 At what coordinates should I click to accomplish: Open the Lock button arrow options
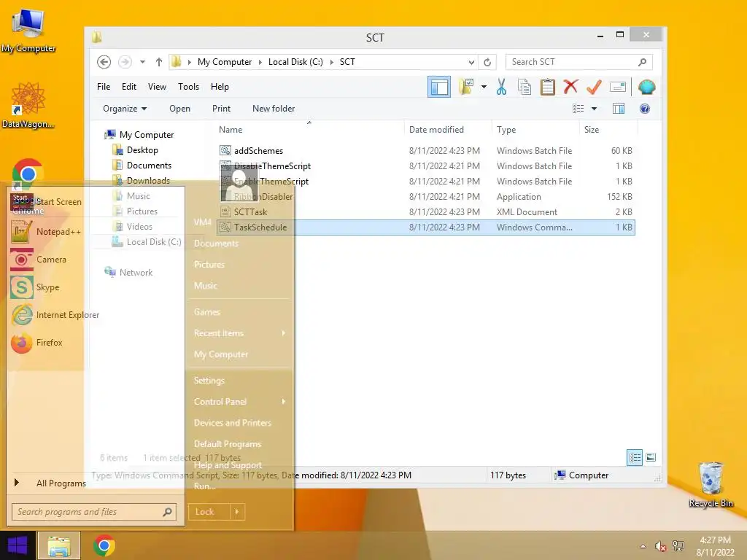pyautogui.click(x=237, y=512)
